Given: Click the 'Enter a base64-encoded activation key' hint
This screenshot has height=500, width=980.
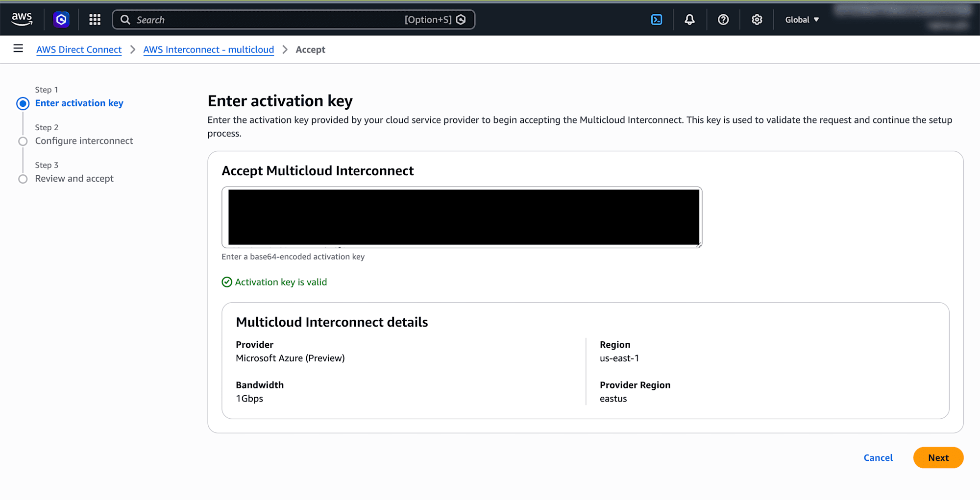Looking at the screenshot, I should (x=293, y=257).
